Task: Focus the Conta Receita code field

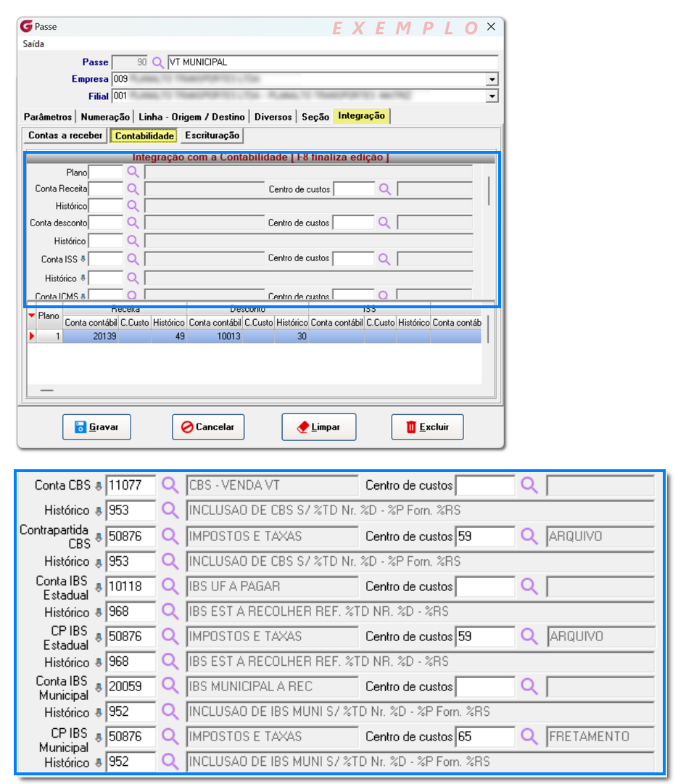Action: (x=105, y=189)
